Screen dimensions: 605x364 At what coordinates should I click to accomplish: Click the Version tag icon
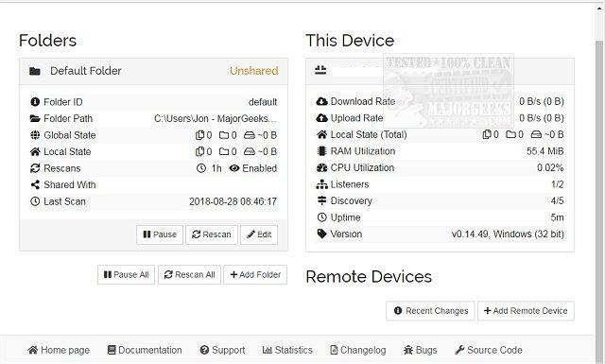(x=321, y=234)
